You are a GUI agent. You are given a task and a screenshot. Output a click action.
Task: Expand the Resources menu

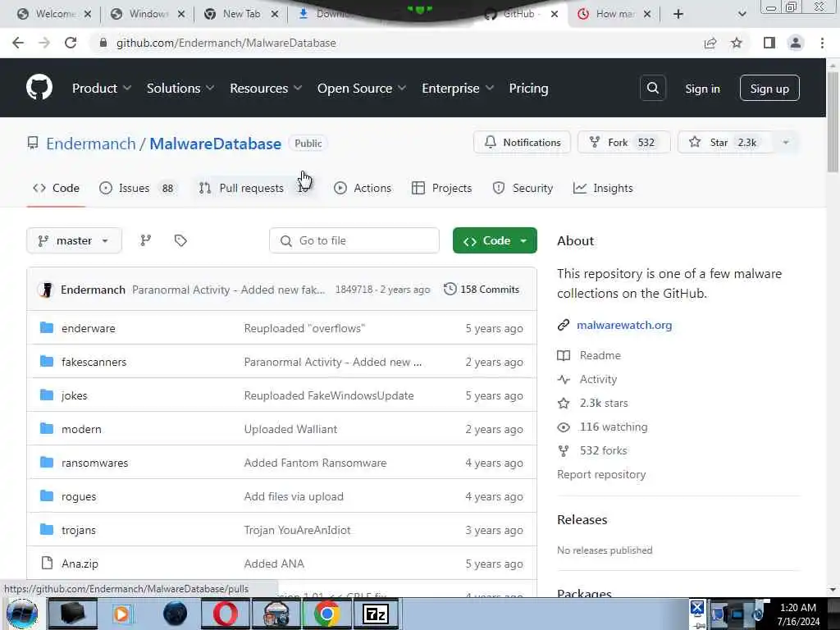coord(266,89)
